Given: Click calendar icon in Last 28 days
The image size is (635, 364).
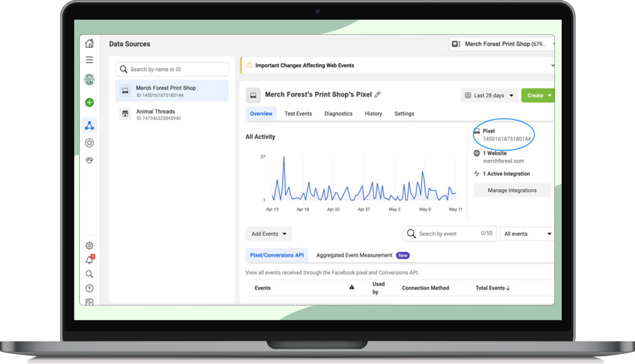Looking at the screenshot, I should pos(468,96).
